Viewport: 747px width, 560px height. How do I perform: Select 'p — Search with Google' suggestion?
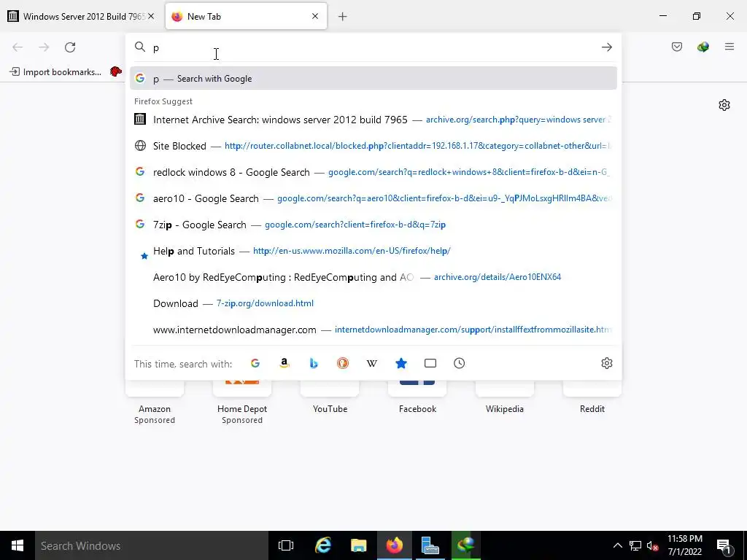(x=373, y=79)
